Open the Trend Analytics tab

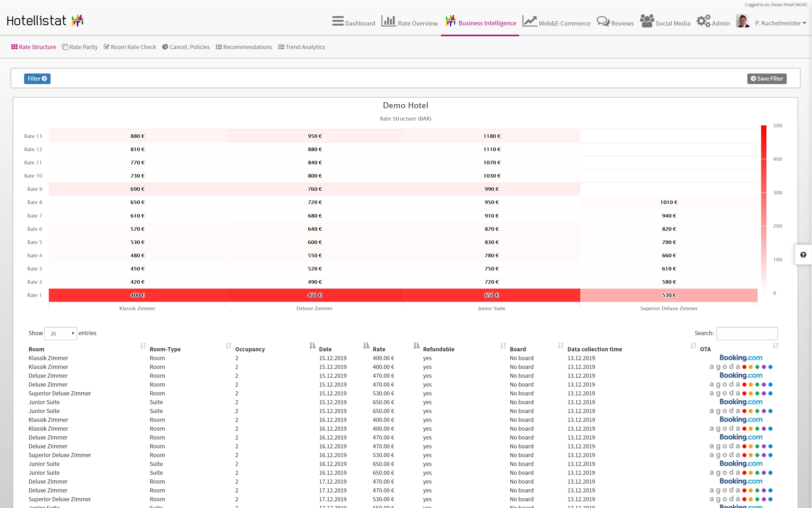tap(301, 47)
